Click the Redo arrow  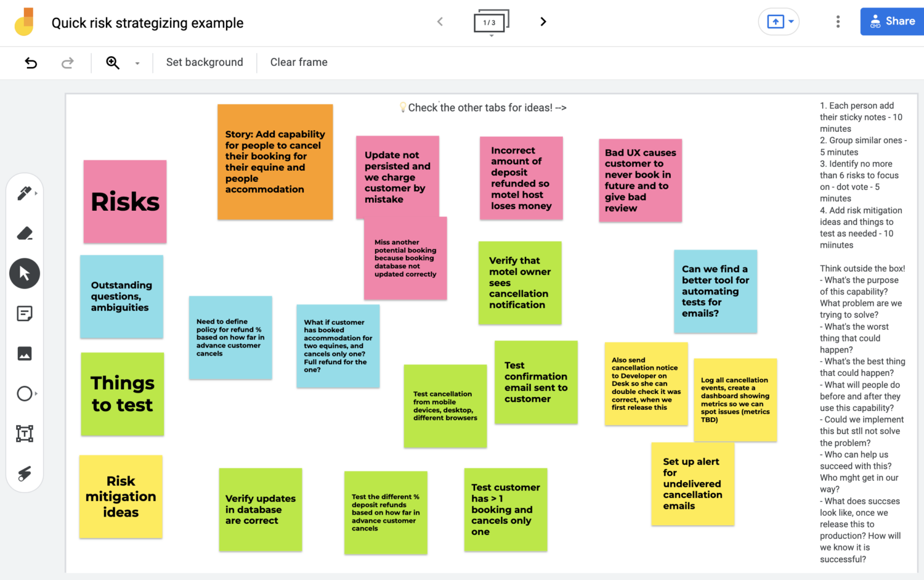coord(68,62)
